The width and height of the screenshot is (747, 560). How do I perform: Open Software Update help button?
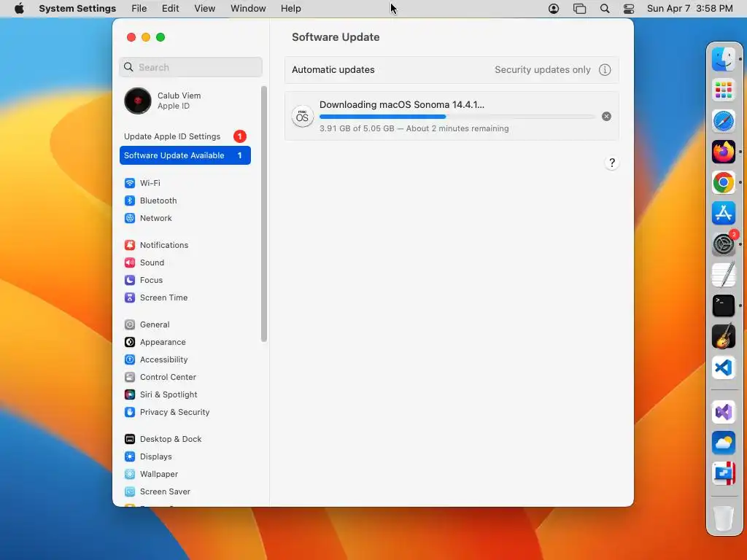(612, 163)
